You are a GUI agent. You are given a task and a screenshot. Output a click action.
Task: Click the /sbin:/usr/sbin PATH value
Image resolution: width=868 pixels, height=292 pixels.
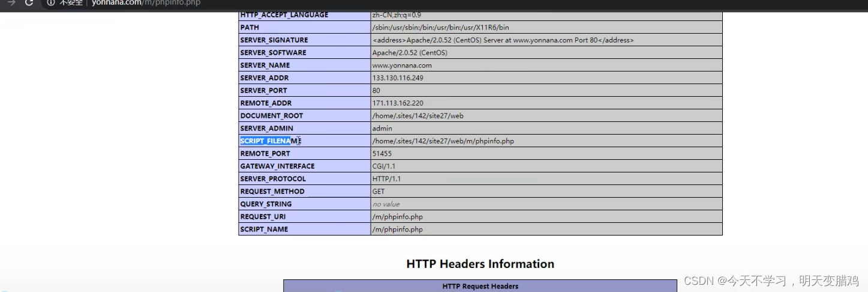[441, 28]
